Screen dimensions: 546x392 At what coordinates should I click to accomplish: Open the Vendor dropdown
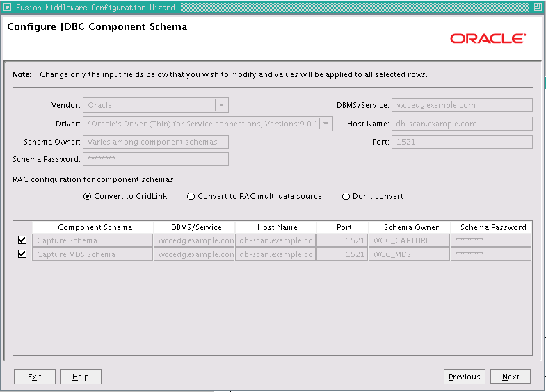pos(221,105)
